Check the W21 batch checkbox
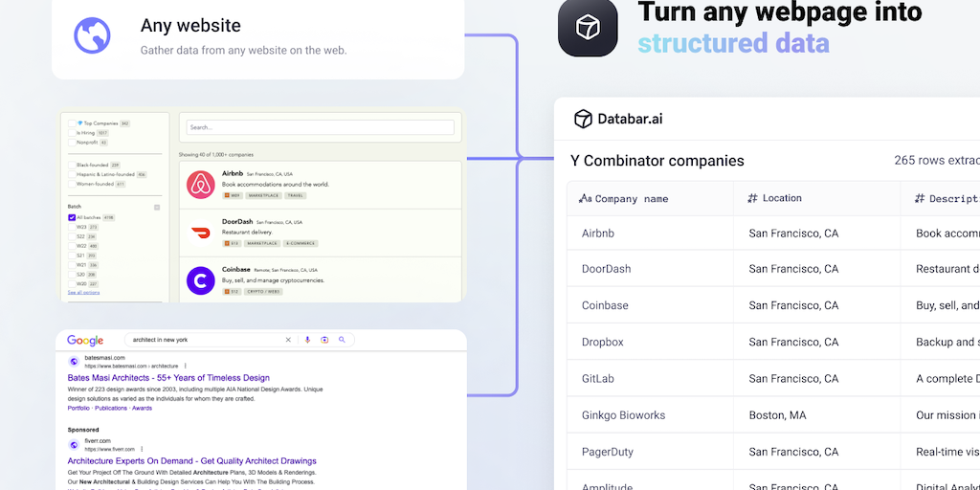The height and width of the screenshot is (490, 980). click(x=72, y=265)
